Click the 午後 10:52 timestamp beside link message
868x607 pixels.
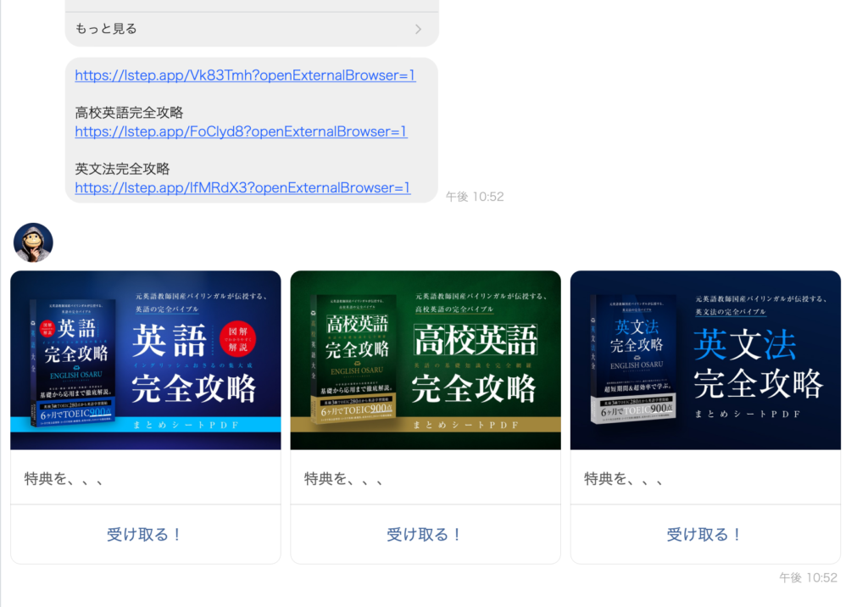pos(475,197)
